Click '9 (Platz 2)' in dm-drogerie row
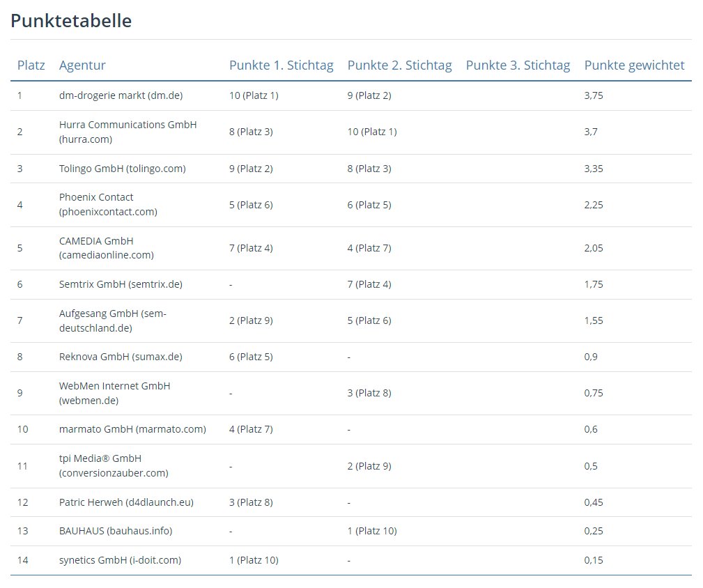This screenshot has width=703, height=588. pyautogui.click(x=369, y=95)
